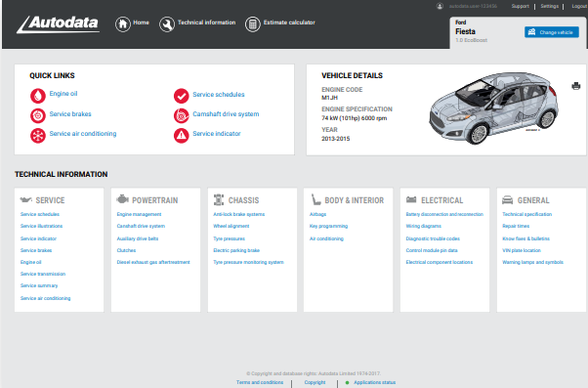The height and width of the screenshot is (388, 588).
Task: Click the Change vehicle button
Action: [x=552, y=32]
